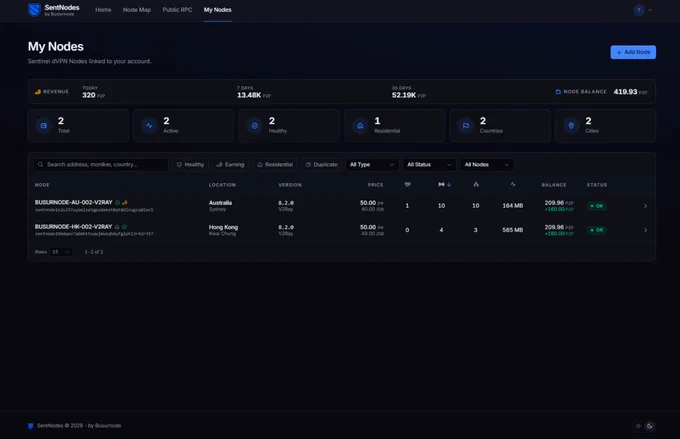Click the footer shield logo
The image size is (680, 439).
pyautogui.click(x=31, y=426)
